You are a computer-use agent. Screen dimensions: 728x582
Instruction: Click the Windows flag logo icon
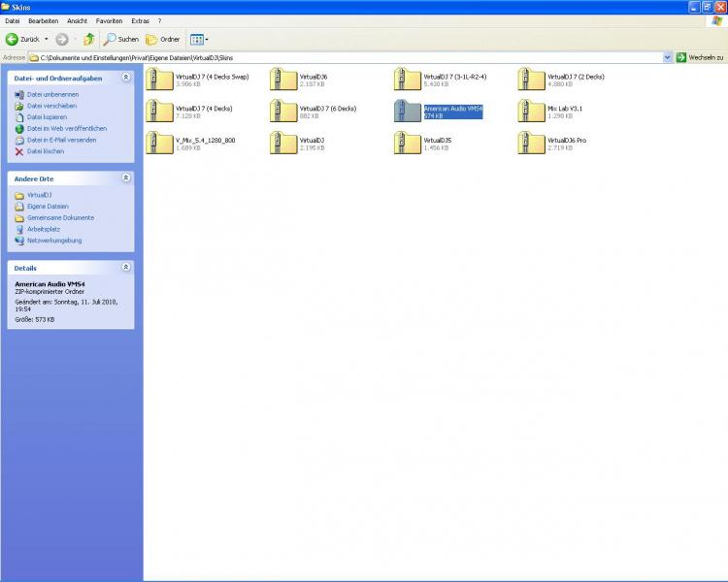[717, 21]
